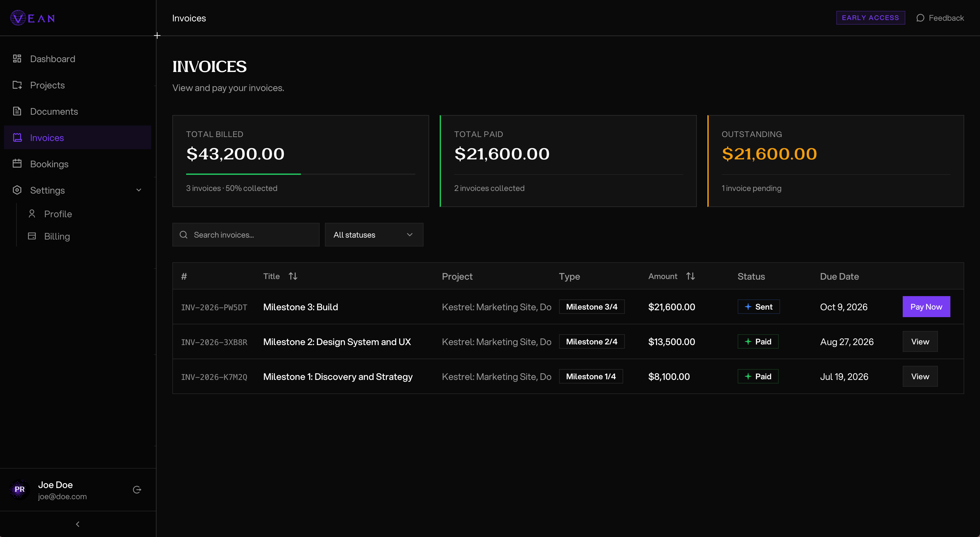The height and width of the screenshot is (537, 980).
Task: Click due date Oct 9, 2026
Action: 844,307
